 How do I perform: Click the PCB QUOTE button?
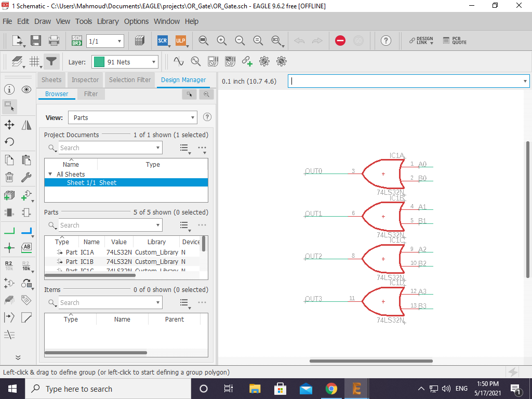(454, 40)
